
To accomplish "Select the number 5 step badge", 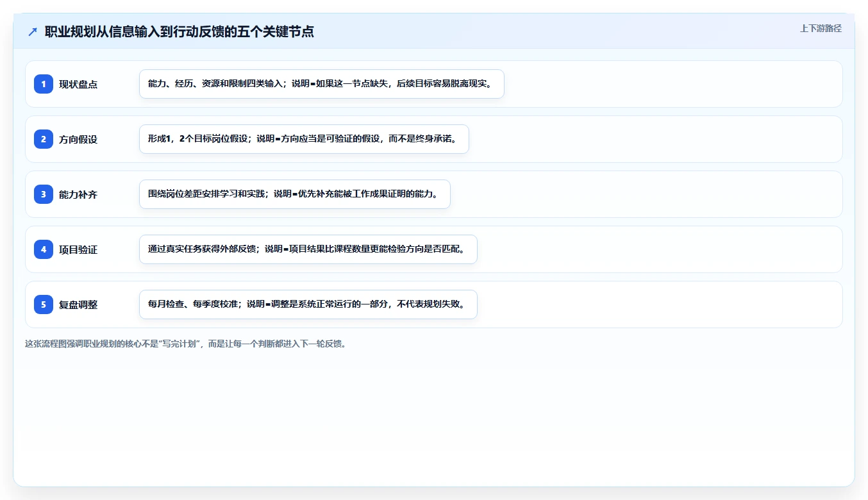I will click(x=44, y=304).
